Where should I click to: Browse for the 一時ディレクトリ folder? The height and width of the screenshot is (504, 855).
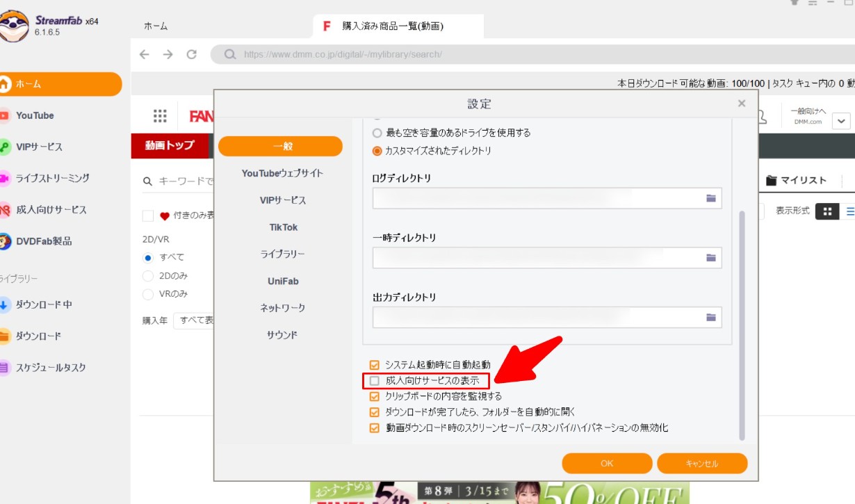(x=711, y=257)
